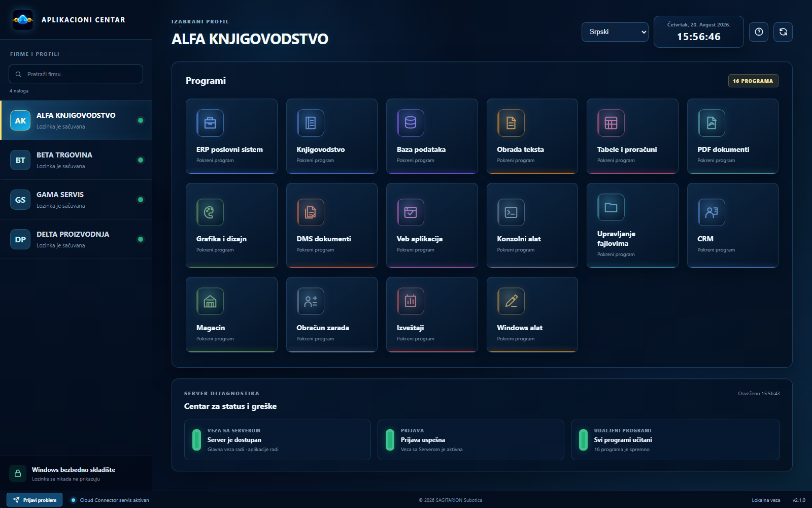Screen dimensions: 812x508
Task: Click the green indicator bar beside Server je dostupan
Action: point(196,440)
